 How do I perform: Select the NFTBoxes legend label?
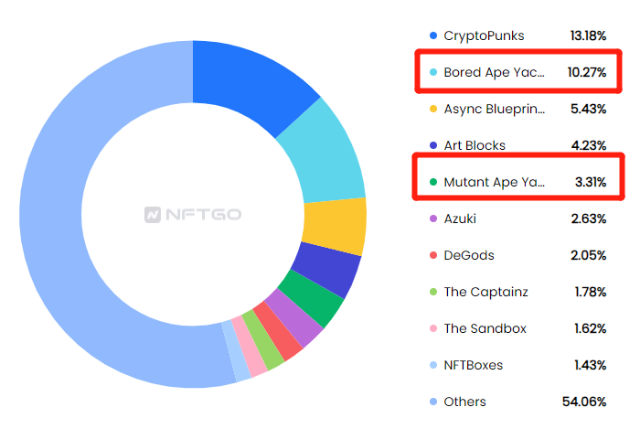pos(473,365)
